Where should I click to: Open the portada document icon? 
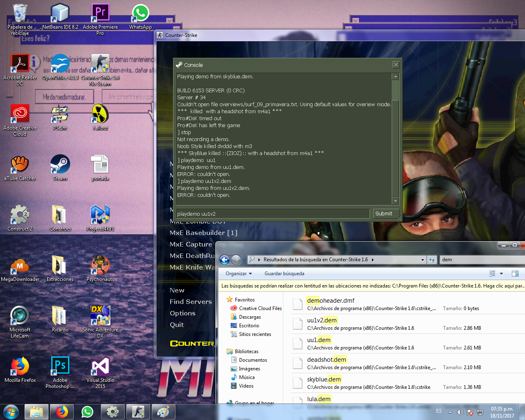100,168
